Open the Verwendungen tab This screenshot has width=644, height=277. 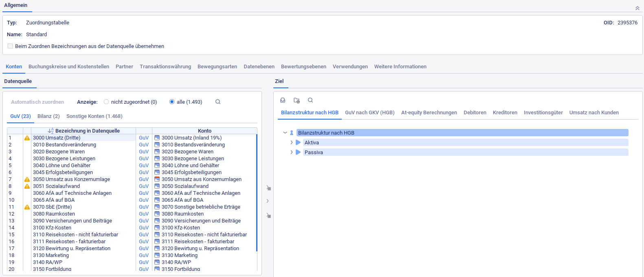tap(350, 66)
